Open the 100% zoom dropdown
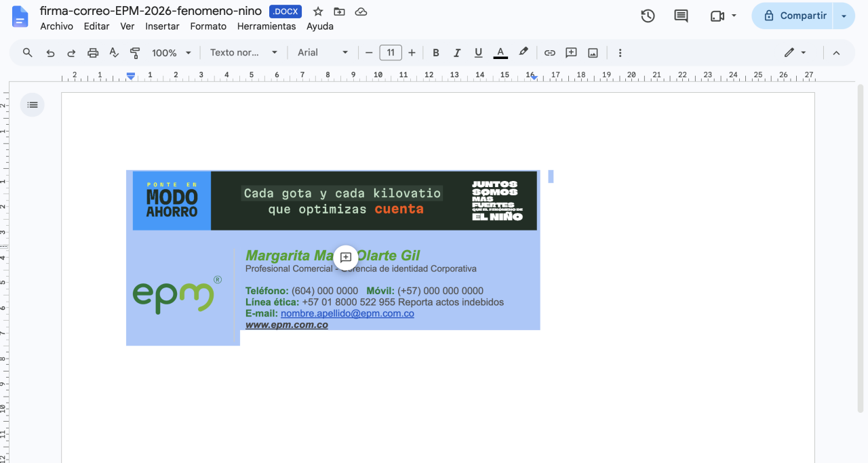Image resolution: width=868 pixels, height=463 pixels. tap(172, 52)
